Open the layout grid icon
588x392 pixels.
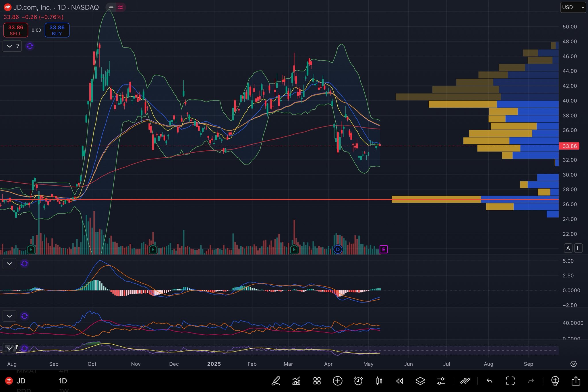click(x=317, y=381)
